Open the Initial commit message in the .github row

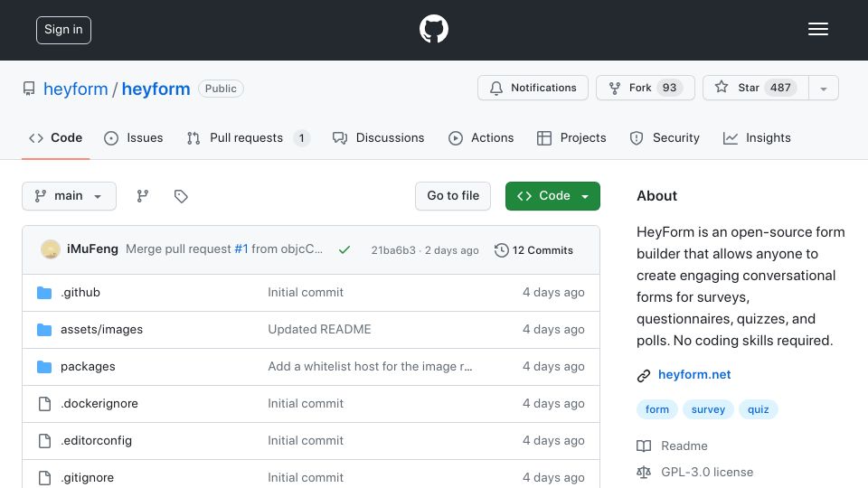click(x=306, y=292)
